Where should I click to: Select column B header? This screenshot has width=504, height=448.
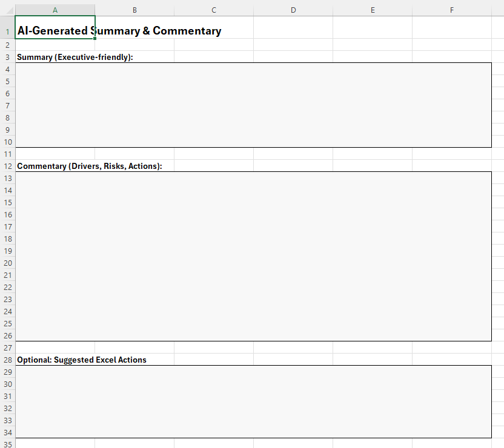[134, 10]
